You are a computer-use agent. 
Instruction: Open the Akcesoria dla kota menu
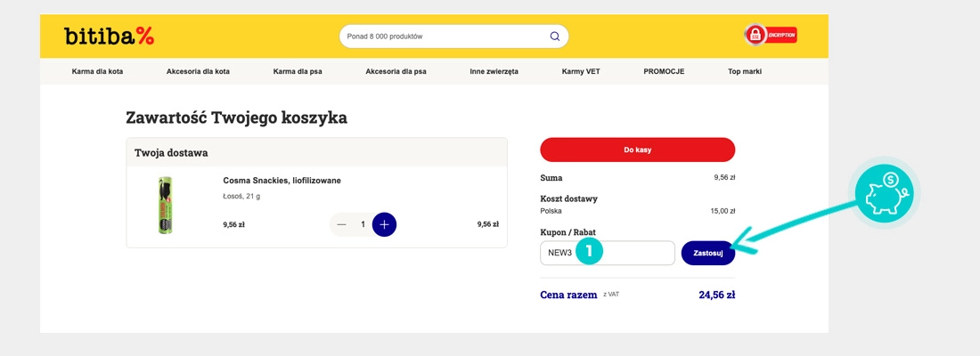(x=198, y=71)
